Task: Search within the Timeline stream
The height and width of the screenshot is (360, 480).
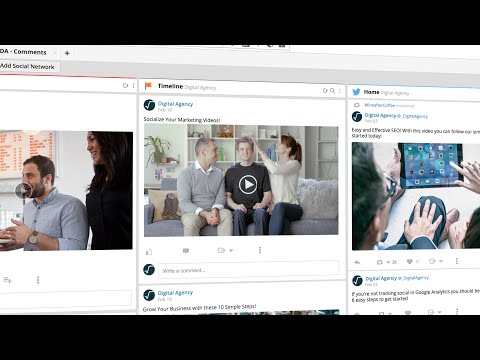Action: 332,90
